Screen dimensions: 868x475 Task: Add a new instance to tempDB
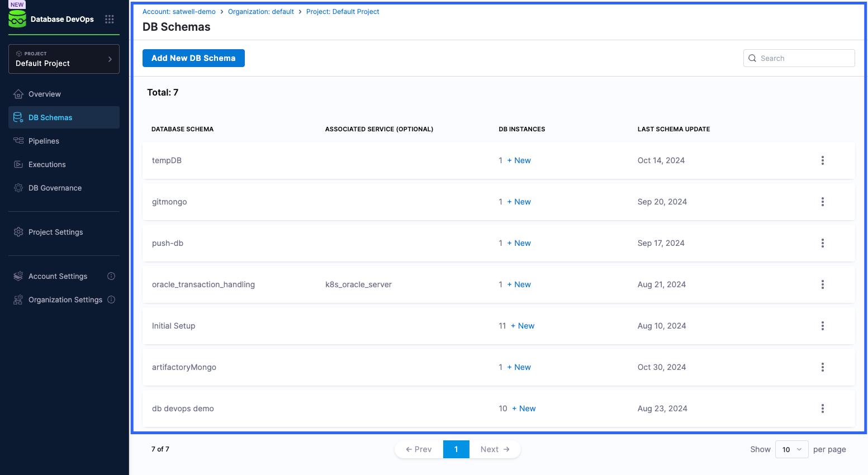tap(519, 160)
